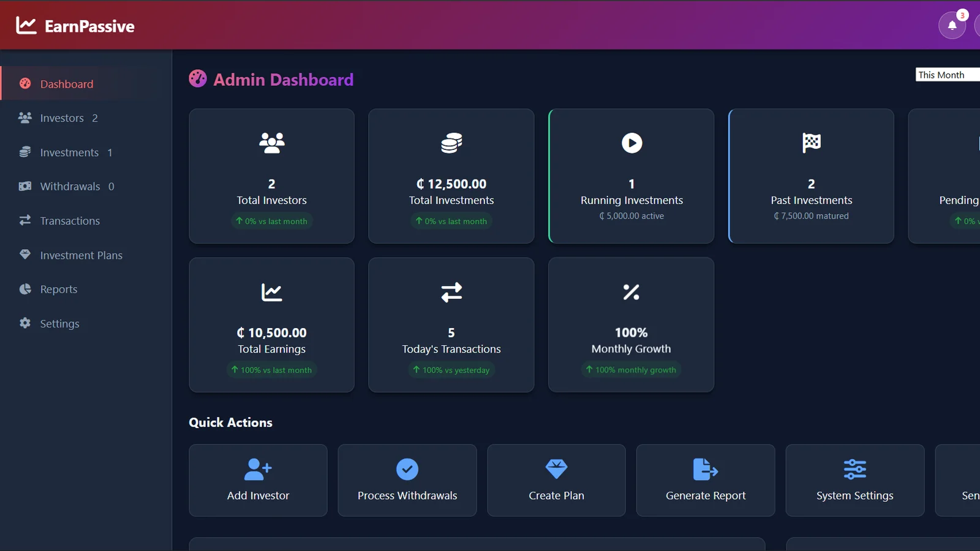980x551 pixels.
Task: Open Reports menu item
Action: click(86, 289)
